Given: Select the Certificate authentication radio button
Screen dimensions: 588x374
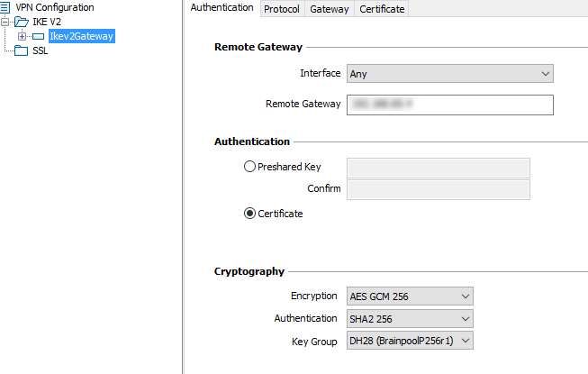Looking at the screenshot, I should (249, 214).
